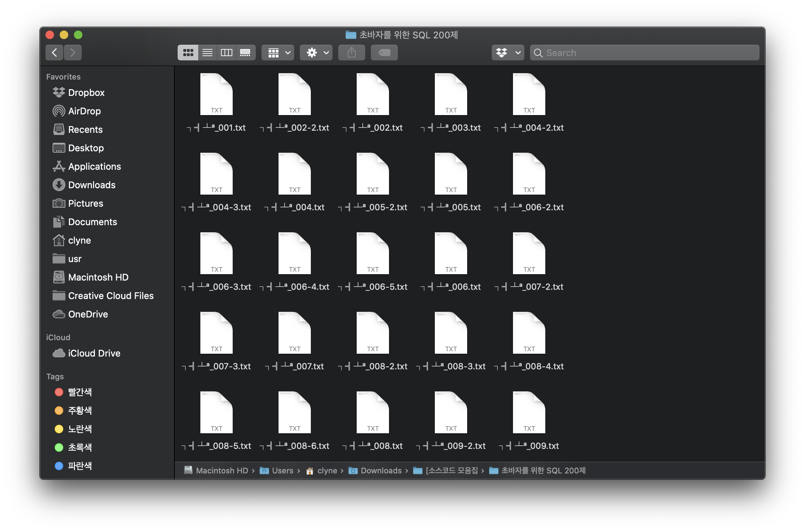This screenshot has height=532, width=805.
Task: Click the Share toolbar button
Action: (x=352, y=53)
